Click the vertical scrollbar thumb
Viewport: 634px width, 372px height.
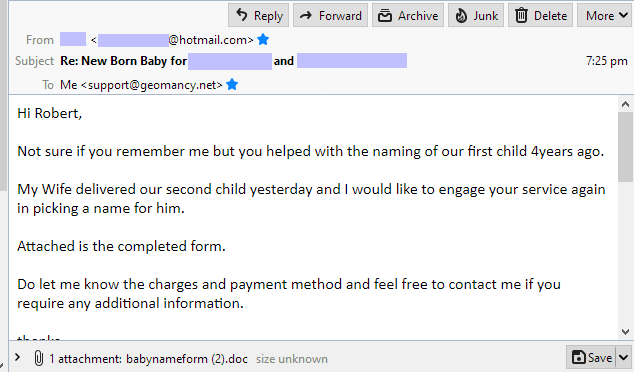click(626, 147)
